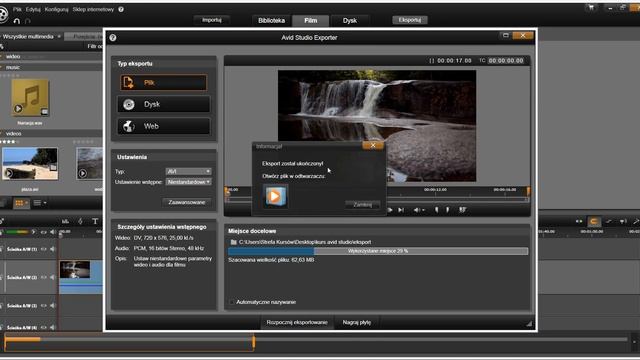Collapse the music library section

point(2,67)
